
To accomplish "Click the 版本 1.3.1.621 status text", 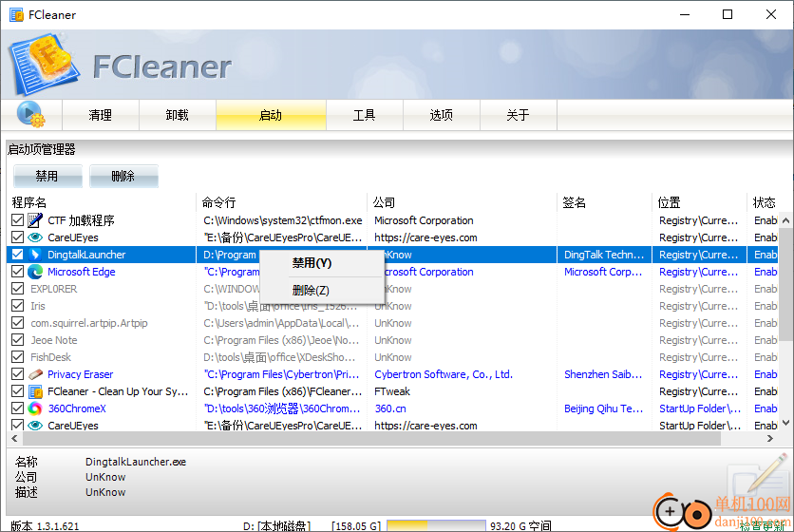I will [x=45, y=526].
